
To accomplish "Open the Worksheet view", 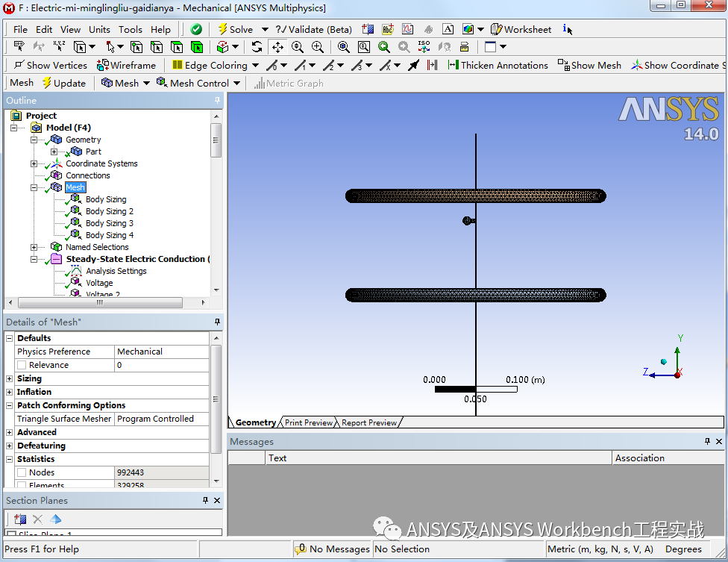I will (521, 29).
